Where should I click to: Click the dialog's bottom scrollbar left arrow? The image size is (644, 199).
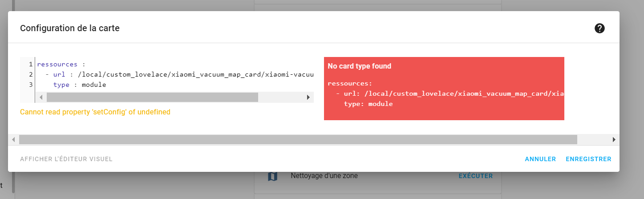13,139
